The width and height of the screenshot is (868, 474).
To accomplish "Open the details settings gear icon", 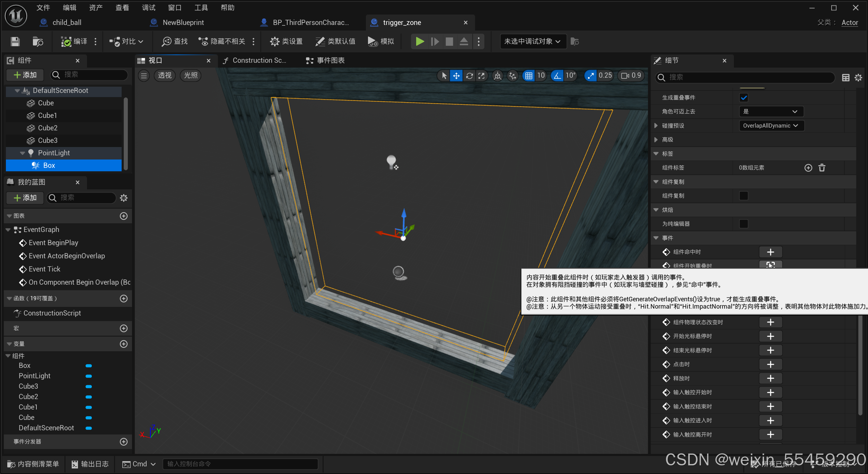I will pos(858,77).
